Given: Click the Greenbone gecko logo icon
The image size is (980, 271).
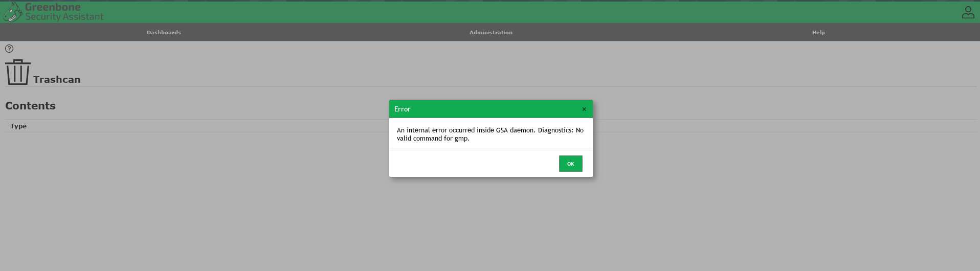Looking at the screenshot, I should coord(12,12).
